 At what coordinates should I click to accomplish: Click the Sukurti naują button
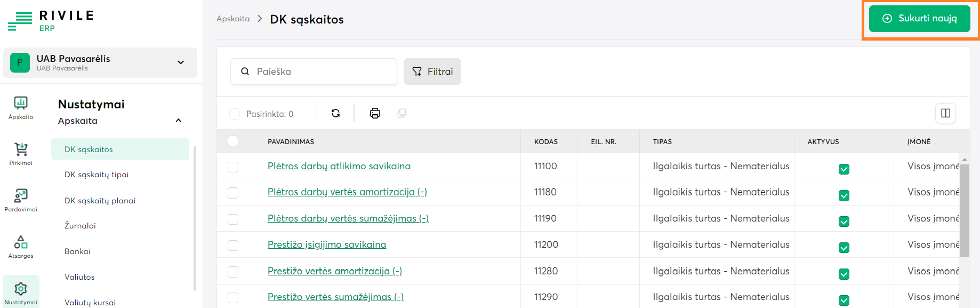click(919, 19)
